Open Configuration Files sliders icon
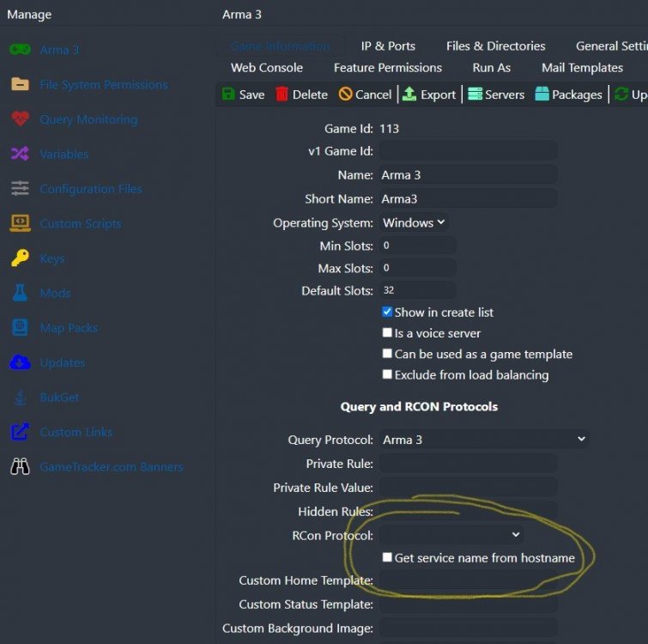Image resolution: width=648 pixels, height=644 pixels. coord(20,189)
